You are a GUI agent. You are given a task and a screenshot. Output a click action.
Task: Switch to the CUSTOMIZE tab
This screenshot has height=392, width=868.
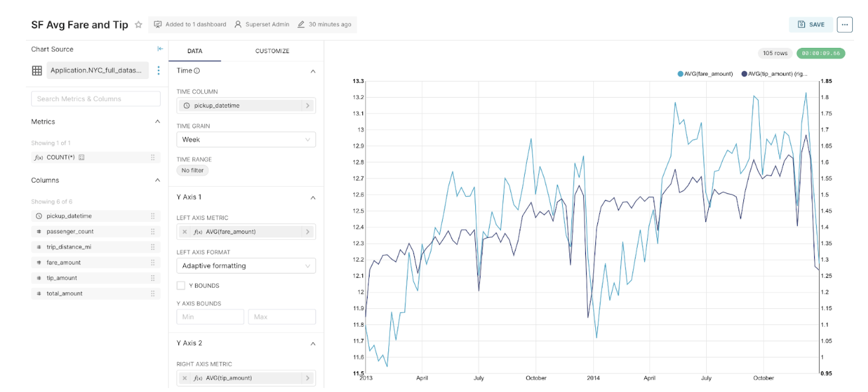point(272,51)
